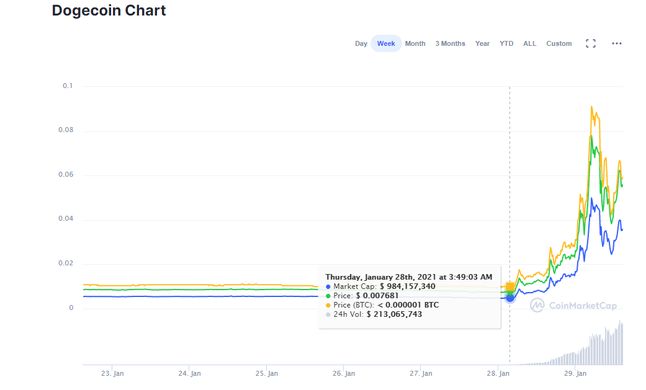This screenshot has height=390, width=646.
Task: Open the three-dot more options menu
Action: coord(616,44)
